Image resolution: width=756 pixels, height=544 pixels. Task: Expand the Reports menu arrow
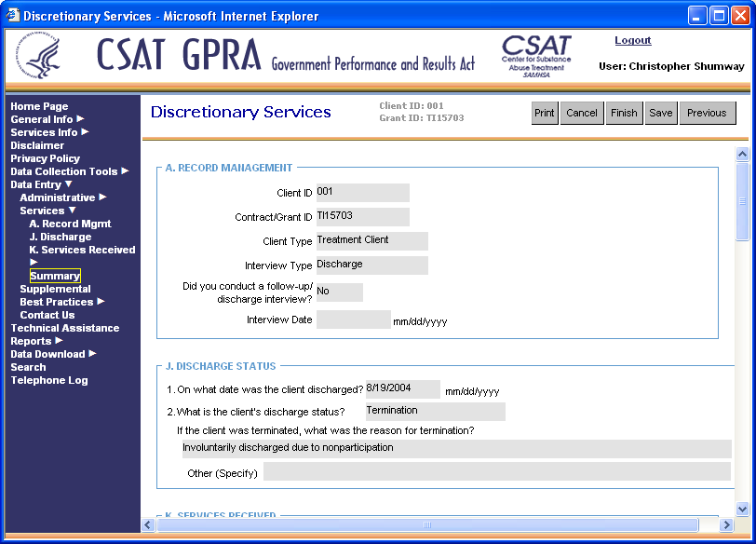[x=59, y=341]
